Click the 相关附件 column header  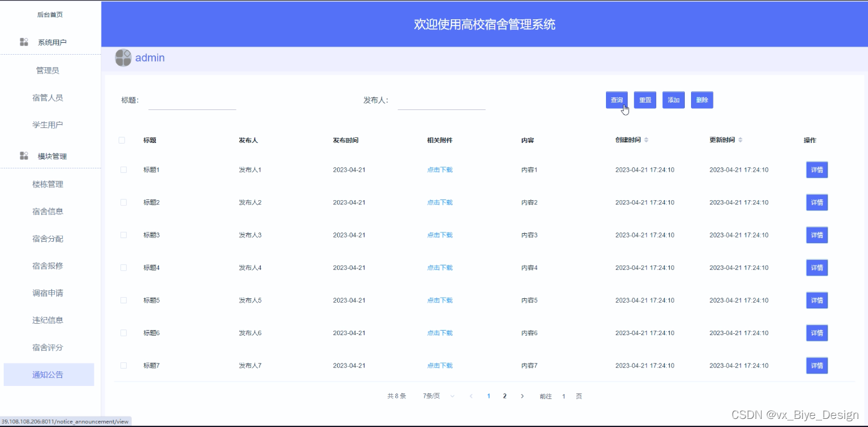440,140
